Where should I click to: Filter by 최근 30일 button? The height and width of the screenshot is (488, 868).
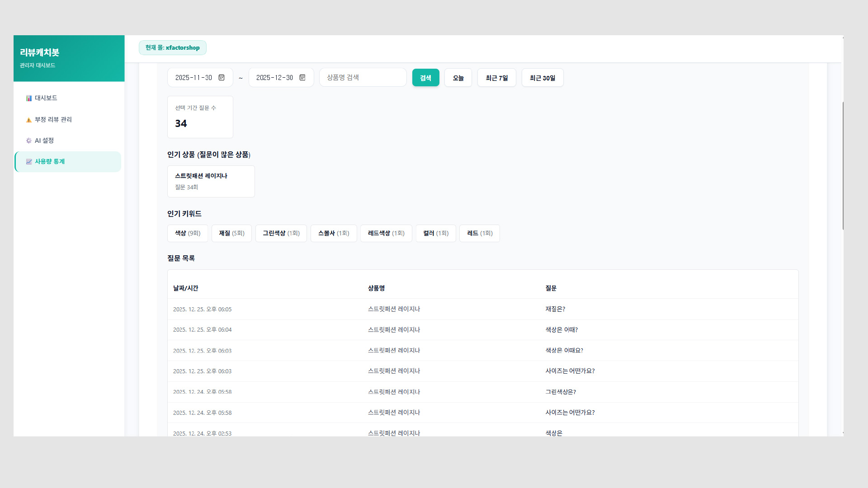(542, 78)
